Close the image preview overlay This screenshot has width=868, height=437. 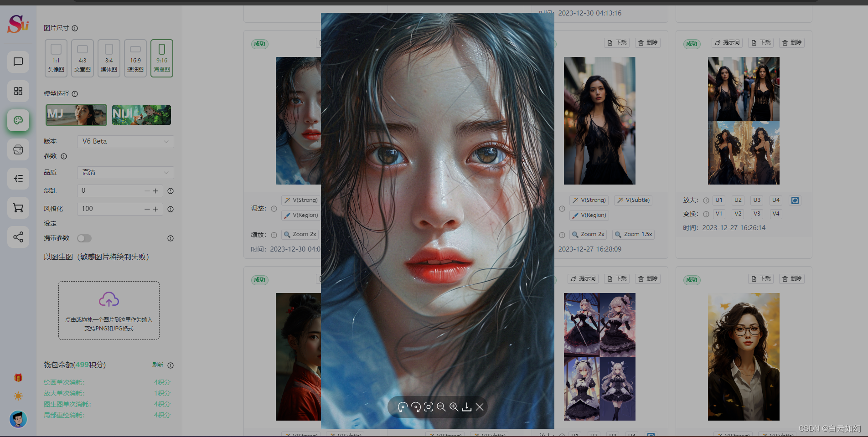[480, 407]
